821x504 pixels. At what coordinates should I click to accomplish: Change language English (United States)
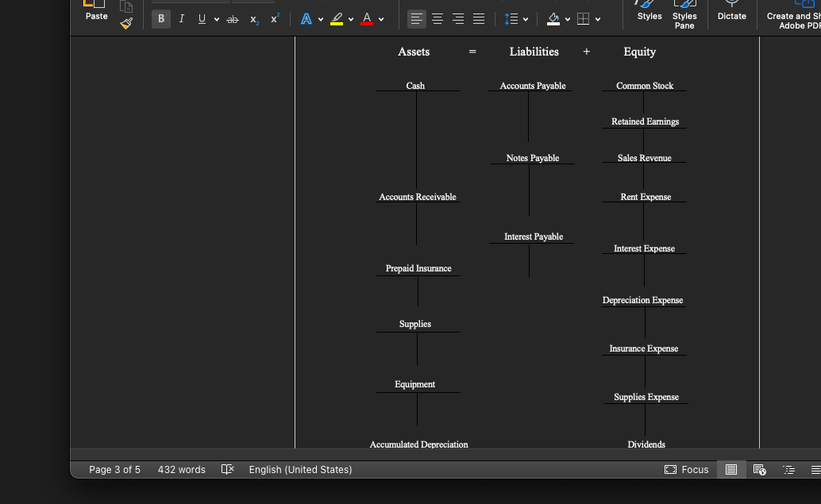point(301,469)
